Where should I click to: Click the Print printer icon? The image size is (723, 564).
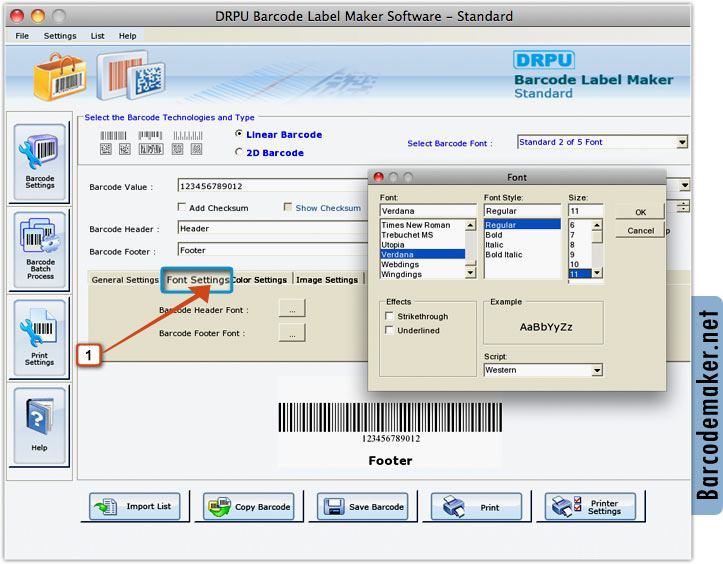pyautogui.click(x=453, y=506)
